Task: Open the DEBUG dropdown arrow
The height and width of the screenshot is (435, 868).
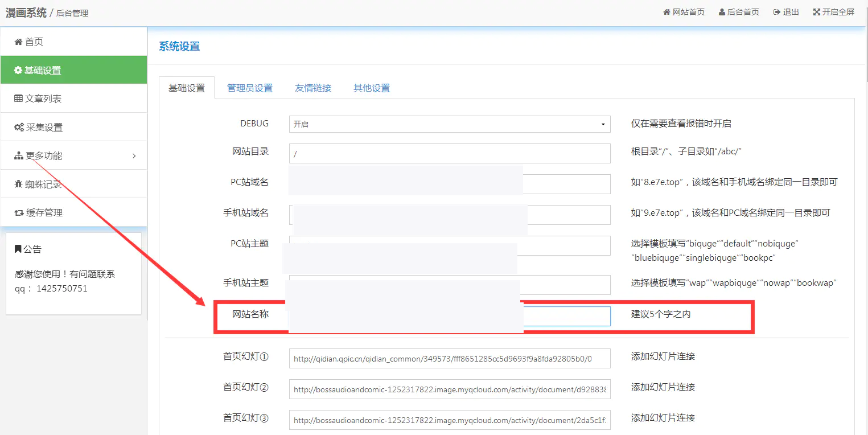Action: (602, 124)
